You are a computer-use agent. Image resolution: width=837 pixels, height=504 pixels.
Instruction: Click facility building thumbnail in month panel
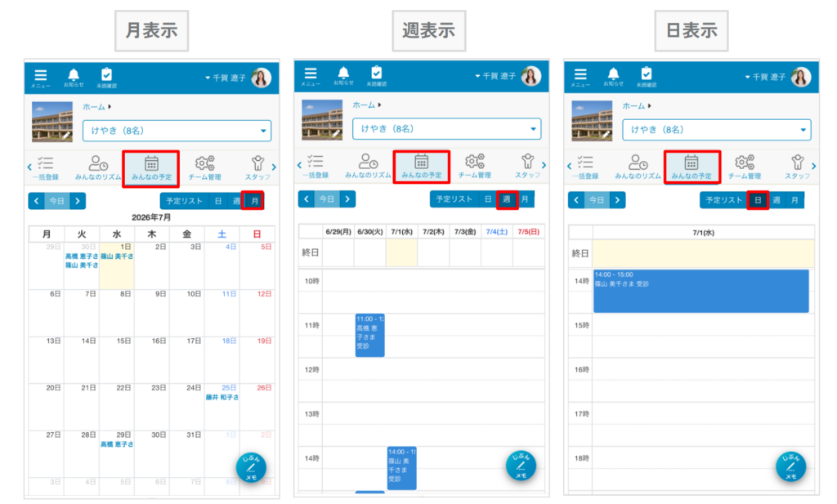(52, 122)
